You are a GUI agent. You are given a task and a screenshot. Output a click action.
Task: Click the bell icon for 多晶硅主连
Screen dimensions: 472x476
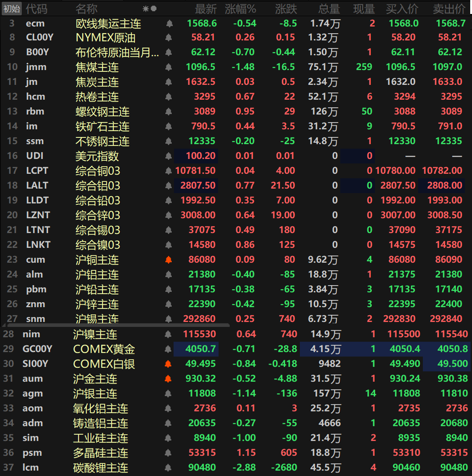(x=169, y=453)
